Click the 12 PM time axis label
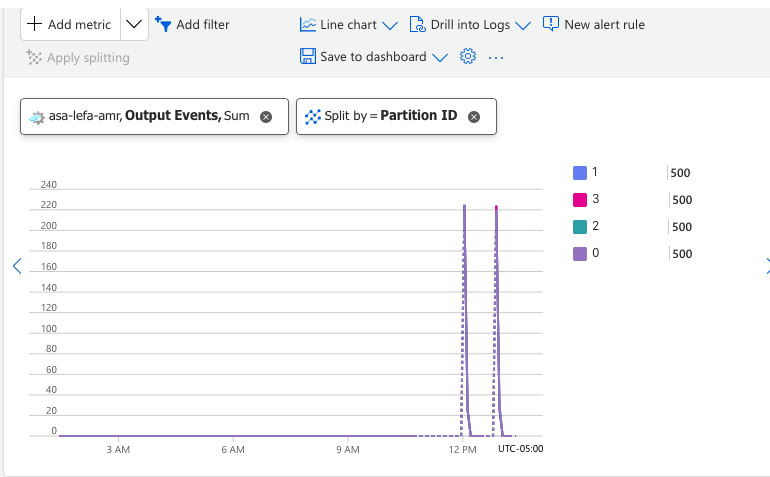 [462, 449]
